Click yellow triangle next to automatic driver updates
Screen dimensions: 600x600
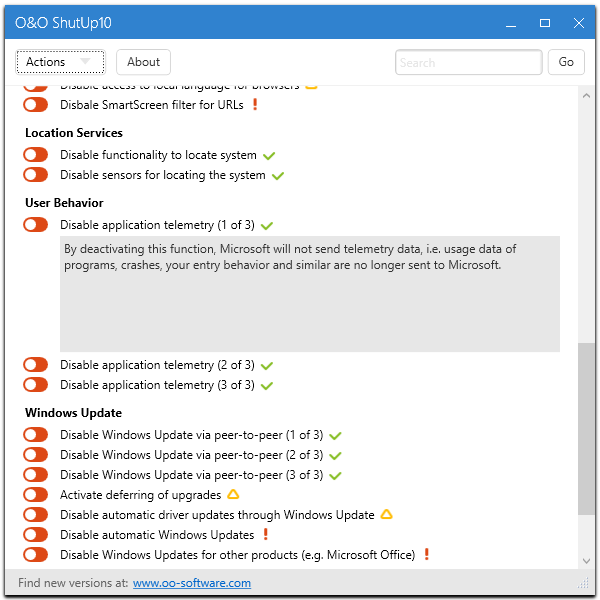click(386, 515)
